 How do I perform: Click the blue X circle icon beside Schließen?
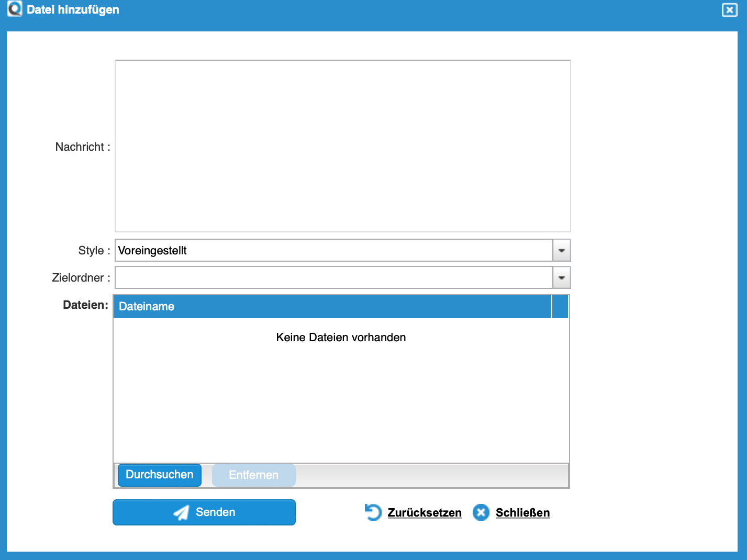point(481,512)
